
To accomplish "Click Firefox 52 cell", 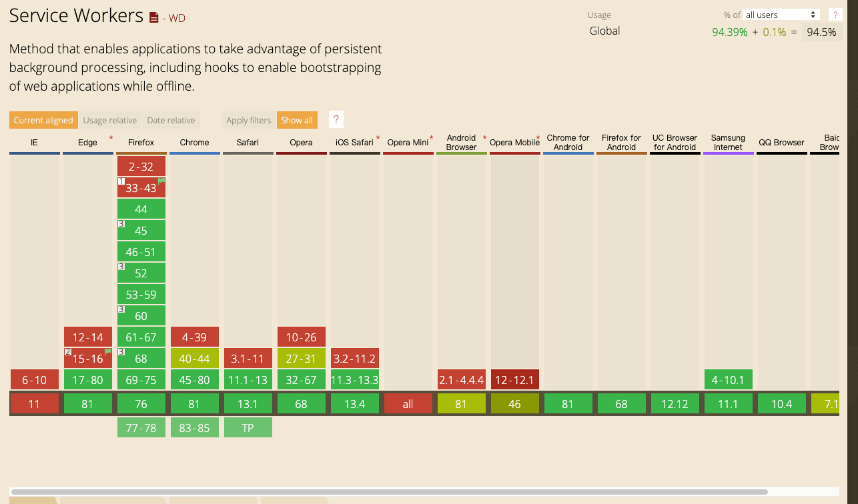I will coord(141,273).
